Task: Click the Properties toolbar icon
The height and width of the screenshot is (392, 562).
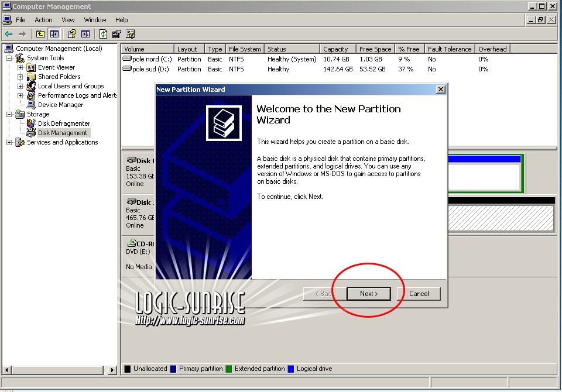Action: 116,34
